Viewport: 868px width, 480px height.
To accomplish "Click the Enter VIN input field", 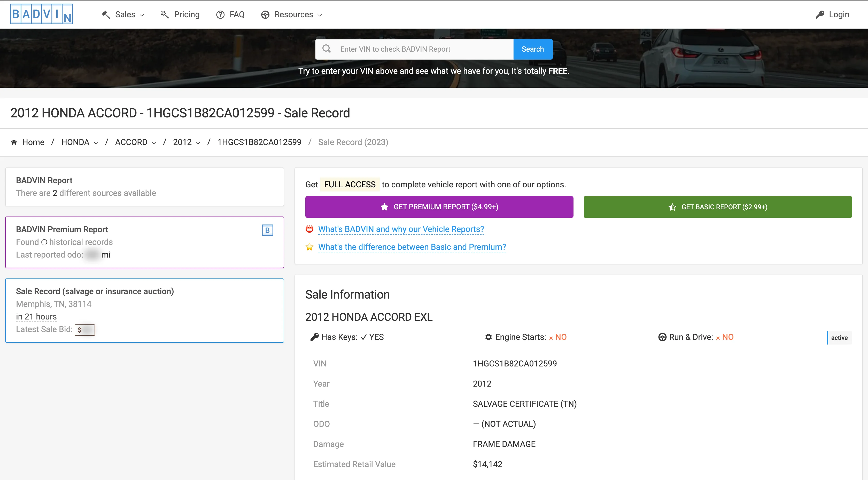I will [x=424, y=49].
